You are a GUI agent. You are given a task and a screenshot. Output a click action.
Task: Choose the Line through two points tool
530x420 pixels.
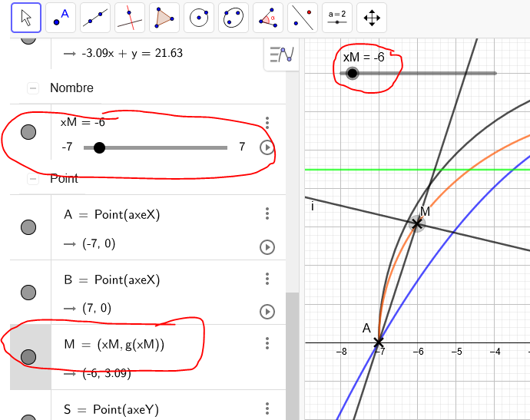95,18
